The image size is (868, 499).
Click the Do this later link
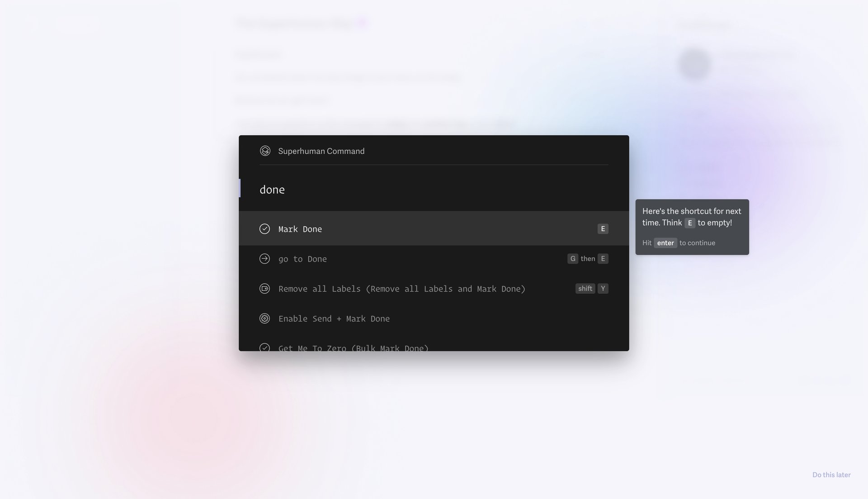[831, 475]
